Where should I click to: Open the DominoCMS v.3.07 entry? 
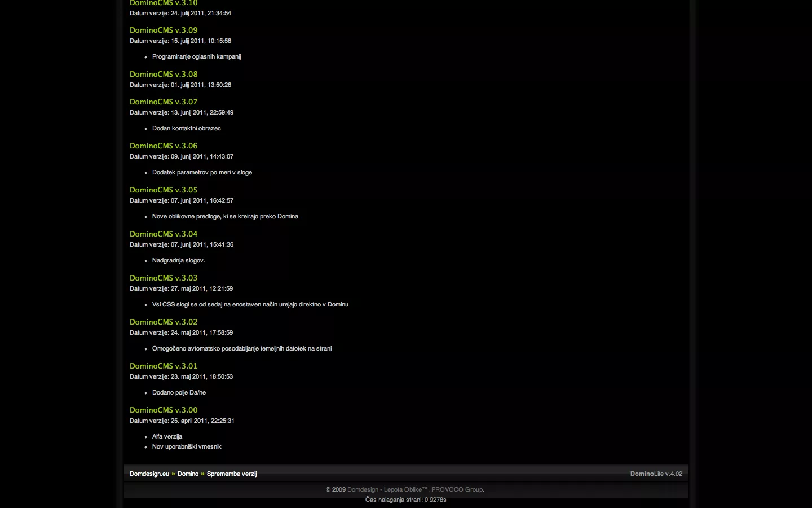click(164, 102)
